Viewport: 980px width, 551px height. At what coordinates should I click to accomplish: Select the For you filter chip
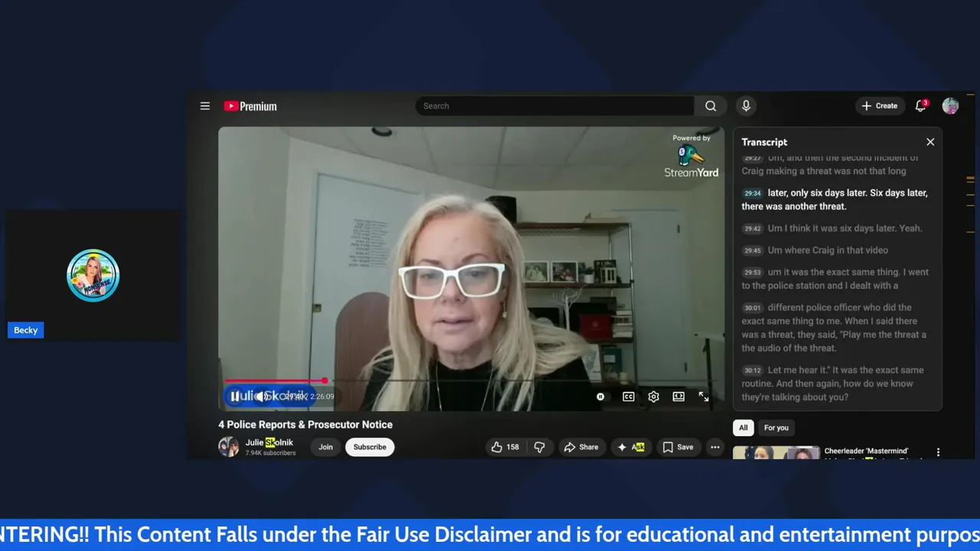coord(776,428)
